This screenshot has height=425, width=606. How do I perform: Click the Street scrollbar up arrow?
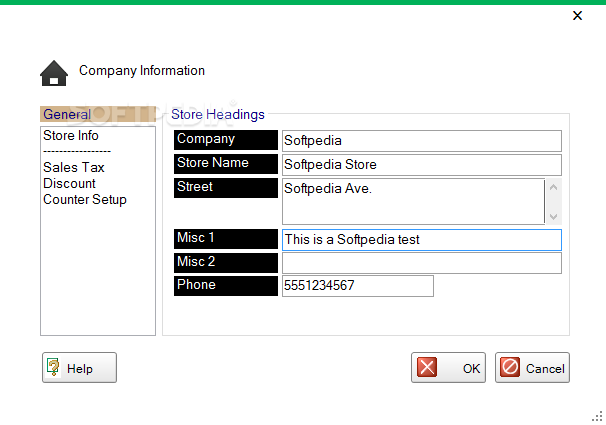click(553, 187)
